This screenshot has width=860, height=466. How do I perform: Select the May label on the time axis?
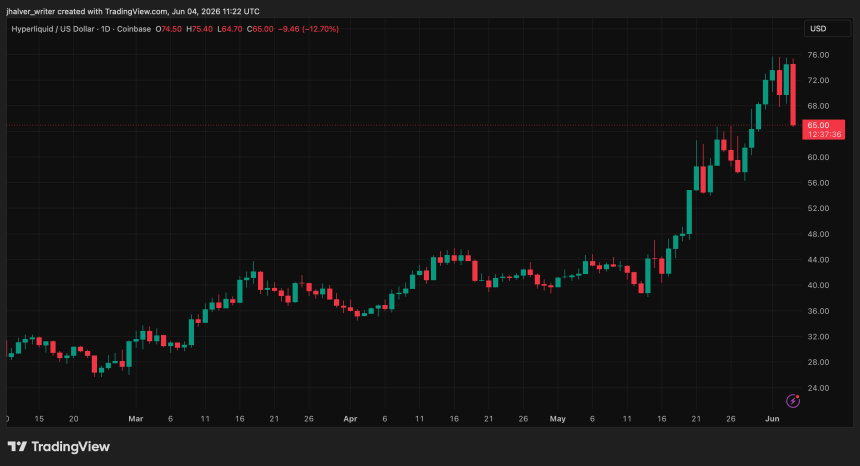557,418
